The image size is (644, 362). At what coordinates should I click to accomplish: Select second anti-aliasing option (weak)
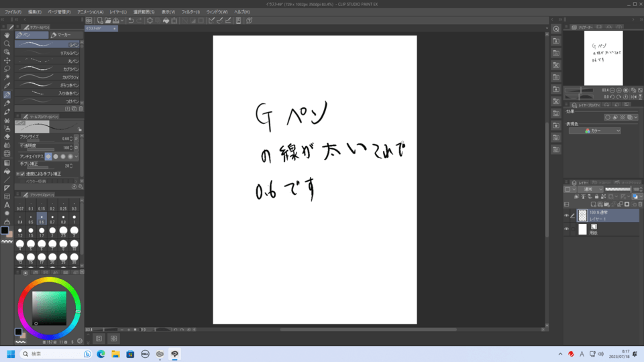coord(56,156)
